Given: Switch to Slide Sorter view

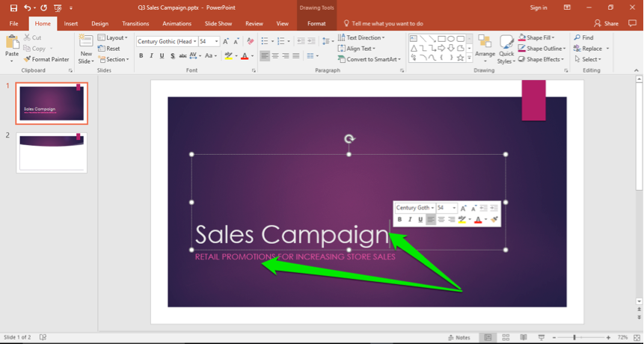Looking at the screenshot, I should (506, 337).
